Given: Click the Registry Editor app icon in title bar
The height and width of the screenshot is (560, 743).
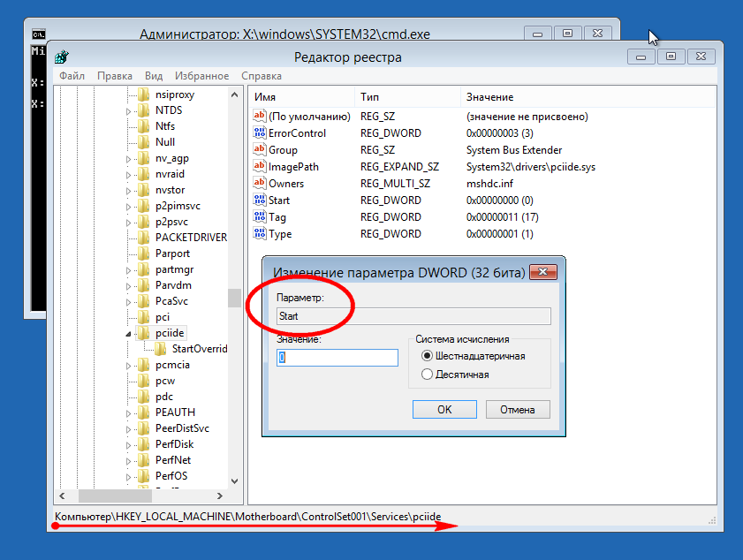Looking at the screenshot, I should [x=62, y=57].
